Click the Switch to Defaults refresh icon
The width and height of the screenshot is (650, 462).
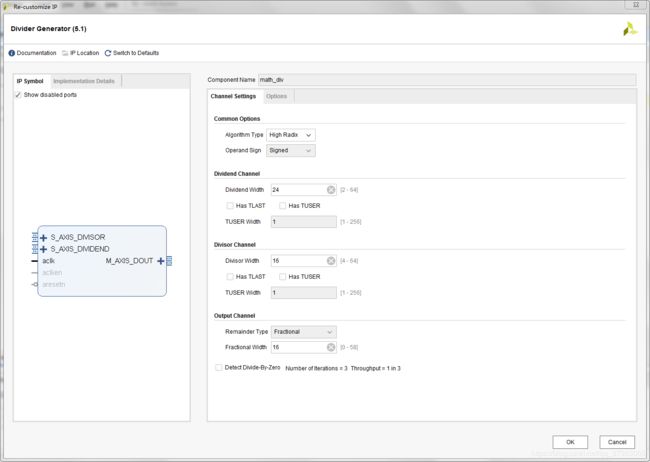(x=108, y=53)
